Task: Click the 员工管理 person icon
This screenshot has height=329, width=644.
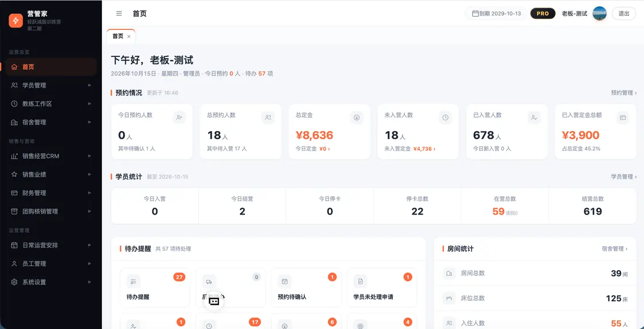Action: pyautogui.click(x=14, y=263)
